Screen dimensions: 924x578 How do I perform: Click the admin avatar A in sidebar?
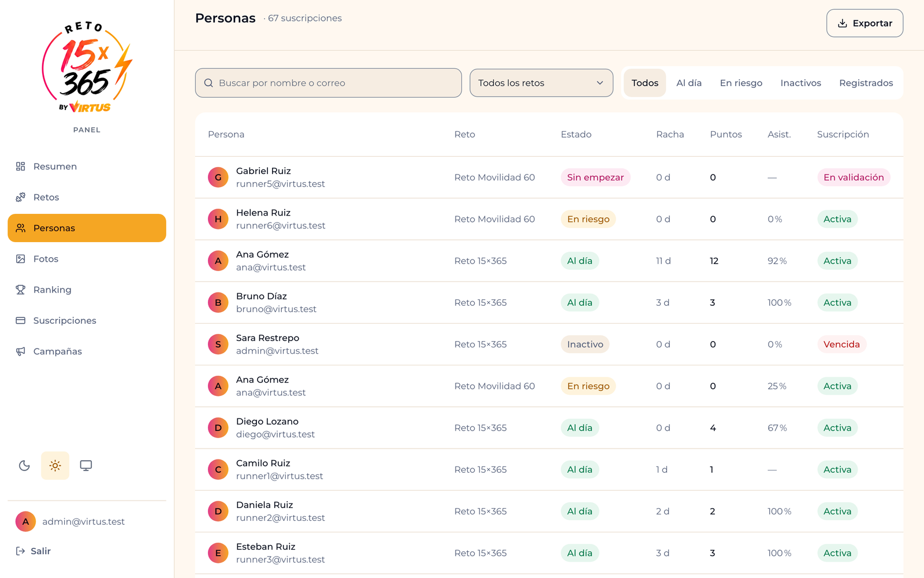point(25,521)
